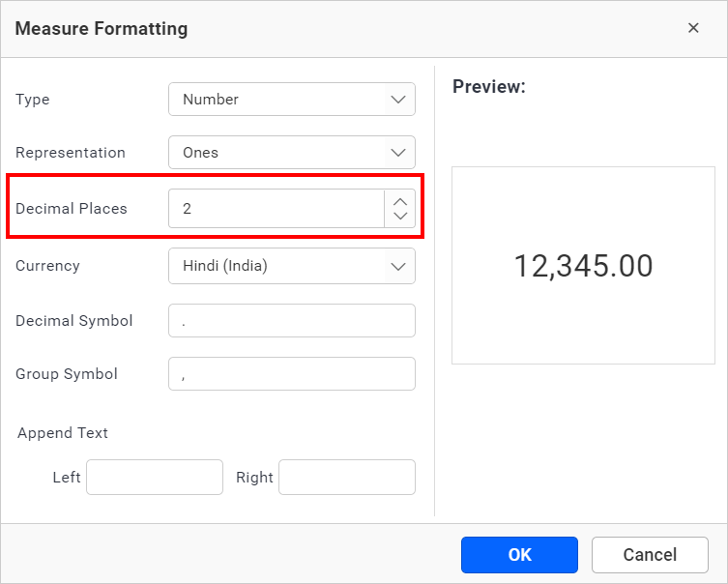Click the Decimal Places label

pyautogui.click(x=72, y=208)
